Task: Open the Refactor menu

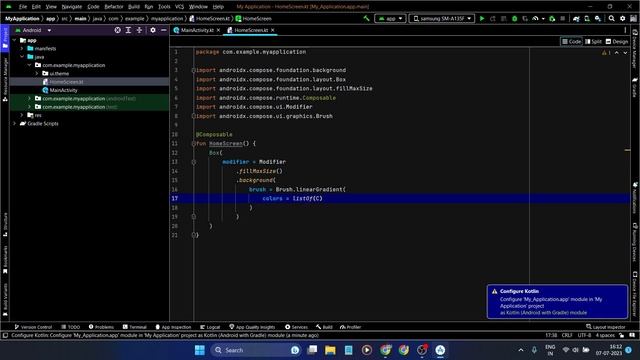Action: click(x=113, y=7)
